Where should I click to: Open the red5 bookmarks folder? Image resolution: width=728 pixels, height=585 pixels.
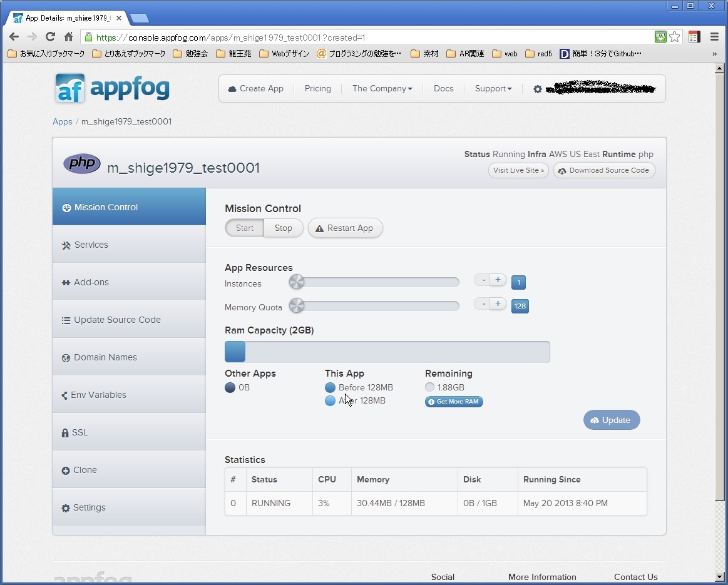click(x=538, y=54)
